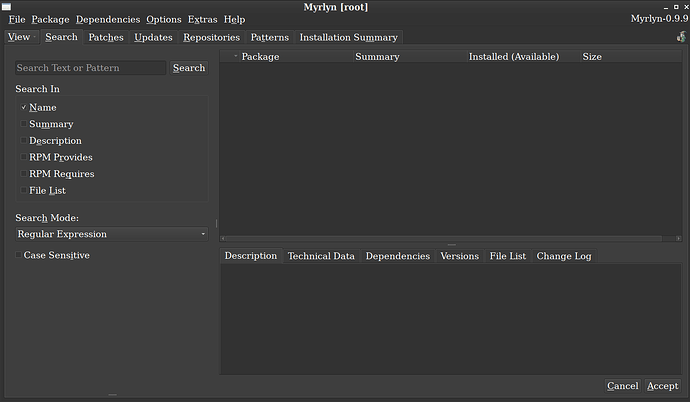Click the package icon right of the tab bar
Viewport: 690px width, 402px height.
(x=681, y=37)
